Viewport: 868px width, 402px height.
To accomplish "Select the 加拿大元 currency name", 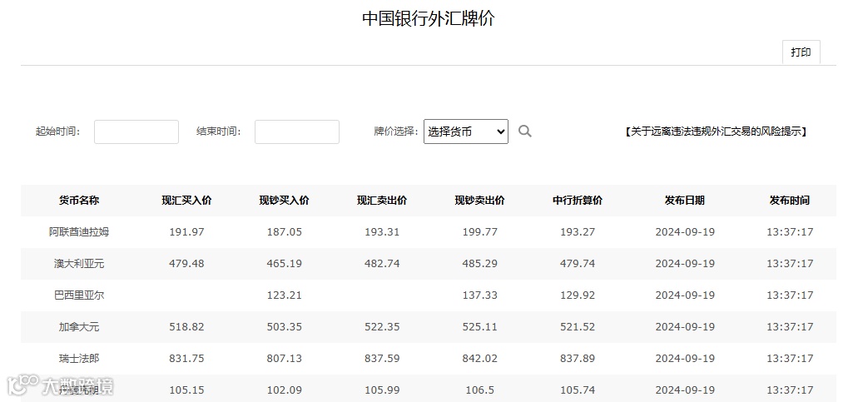I will tap(79, 327).
